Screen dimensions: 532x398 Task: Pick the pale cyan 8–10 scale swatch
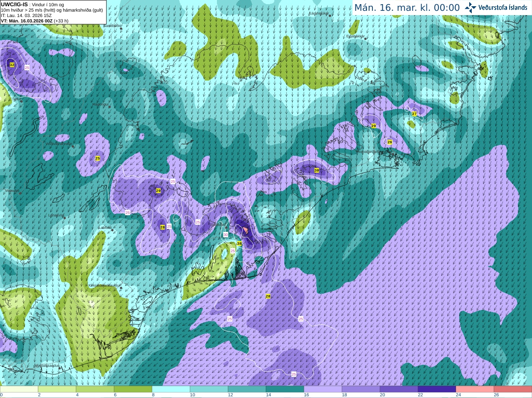point(171,389)
